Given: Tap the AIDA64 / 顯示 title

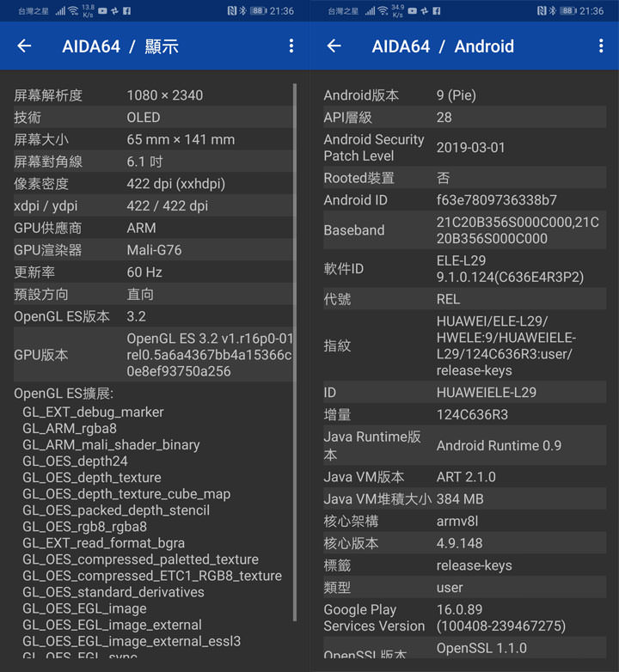Looking at the screenshot, I should coord(120,46).
